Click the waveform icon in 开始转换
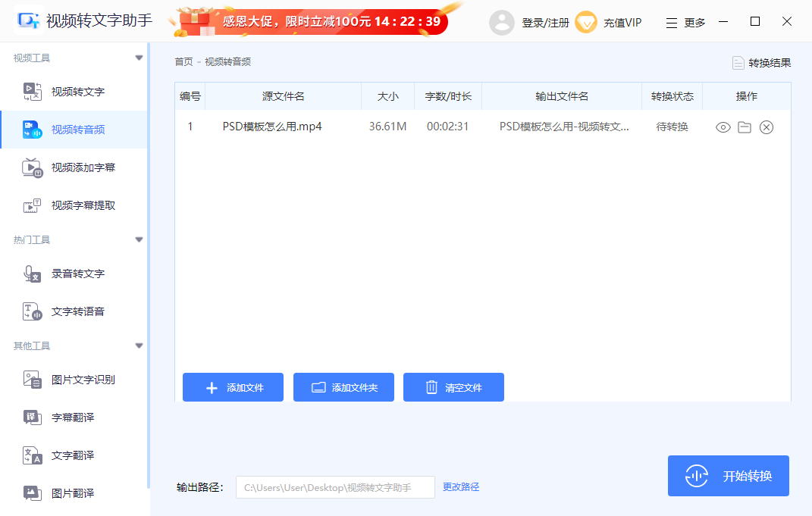Screen dimensions: 812x516 (x=697, y=476)
